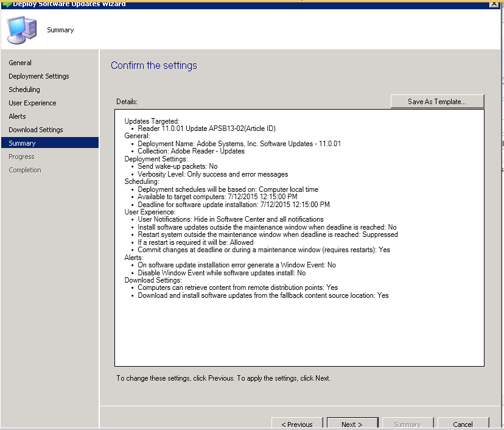Click the User Notifications line
This screenshot has height=430, width=504.
[231, 219]
